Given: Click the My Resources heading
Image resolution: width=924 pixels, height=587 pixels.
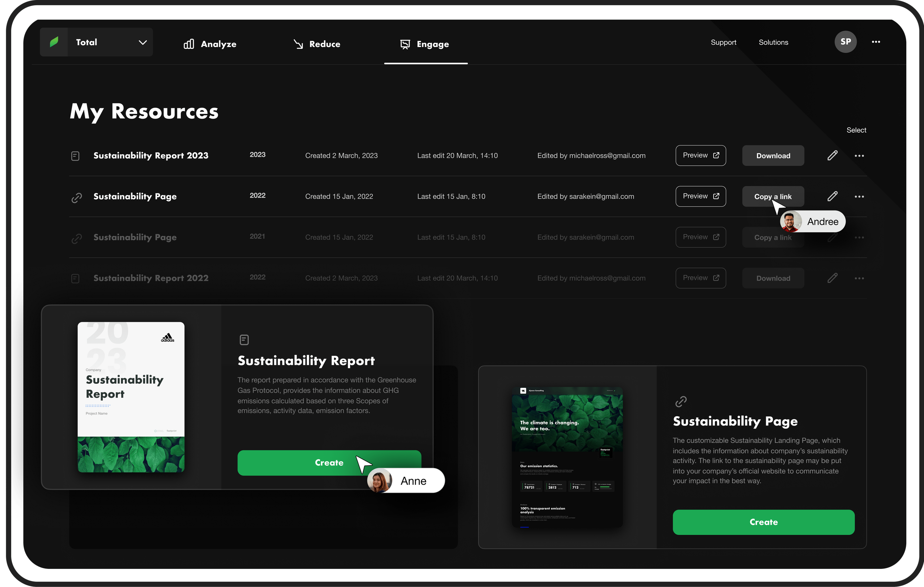Looking at the screenshot, I should (x=144, y=112).
